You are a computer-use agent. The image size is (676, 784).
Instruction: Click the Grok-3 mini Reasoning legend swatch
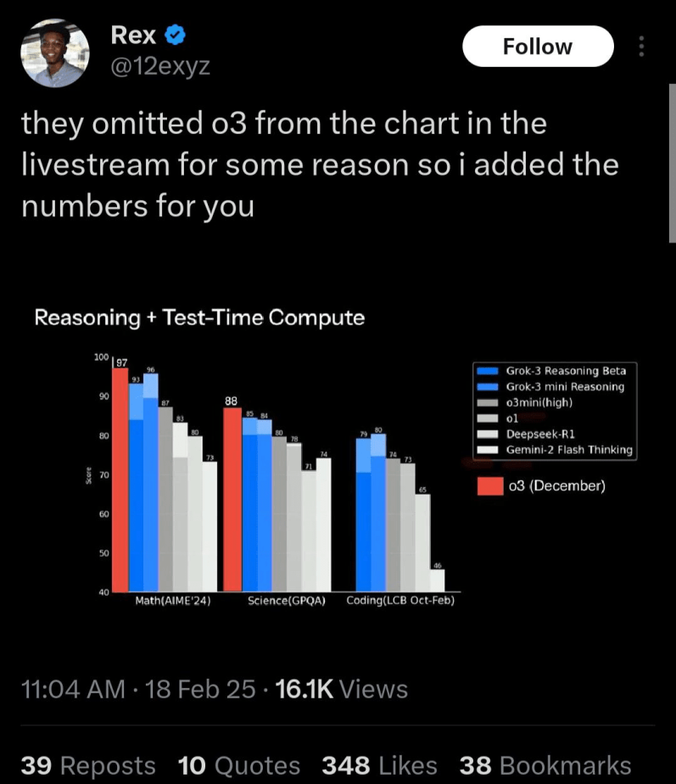point(488,386)
